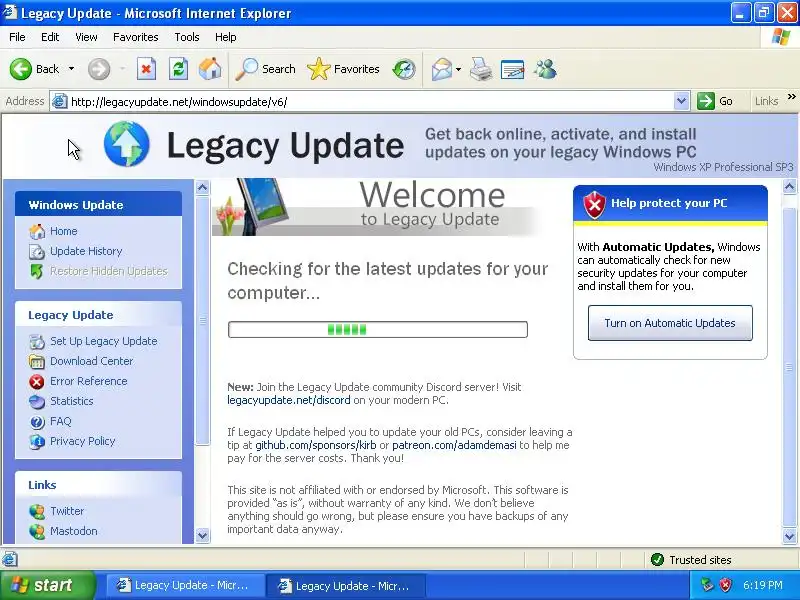Image resolution: width=800 pixels, height=600 pixels.
Task: Go to the Home page icon
Action: click(x=210, y=69)
